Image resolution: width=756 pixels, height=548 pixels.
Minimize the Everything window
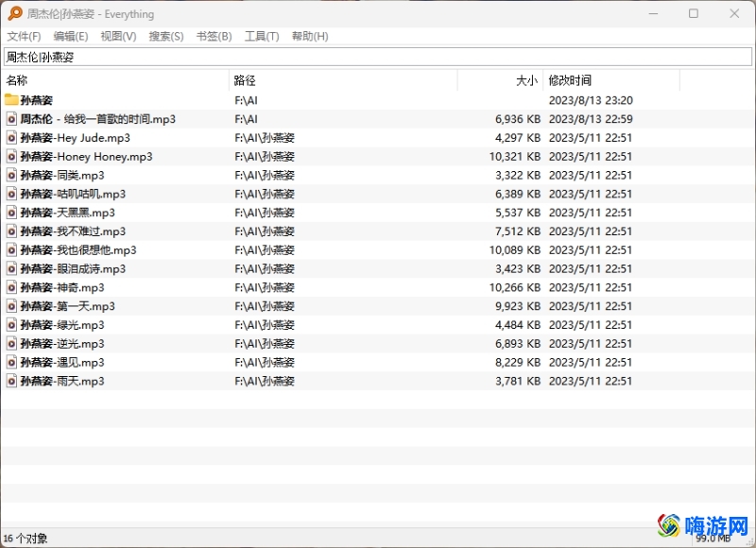point(653,13)
